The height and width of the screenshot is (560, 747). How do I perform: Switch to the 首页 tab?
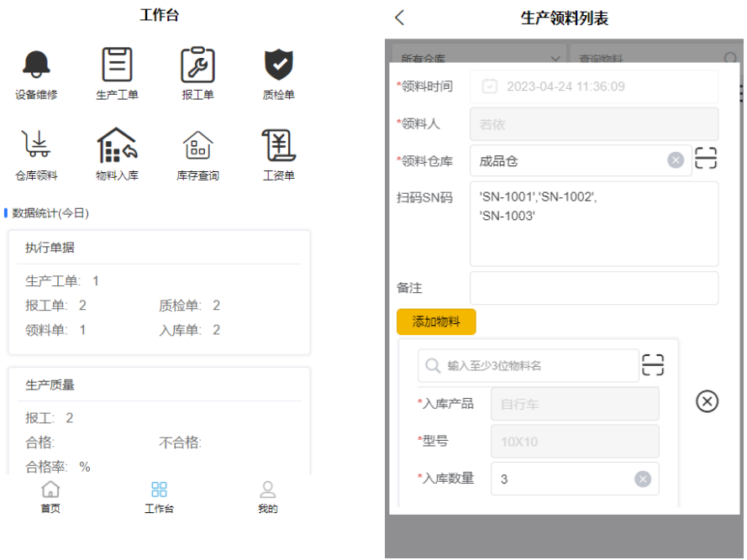tap(50, 497)
